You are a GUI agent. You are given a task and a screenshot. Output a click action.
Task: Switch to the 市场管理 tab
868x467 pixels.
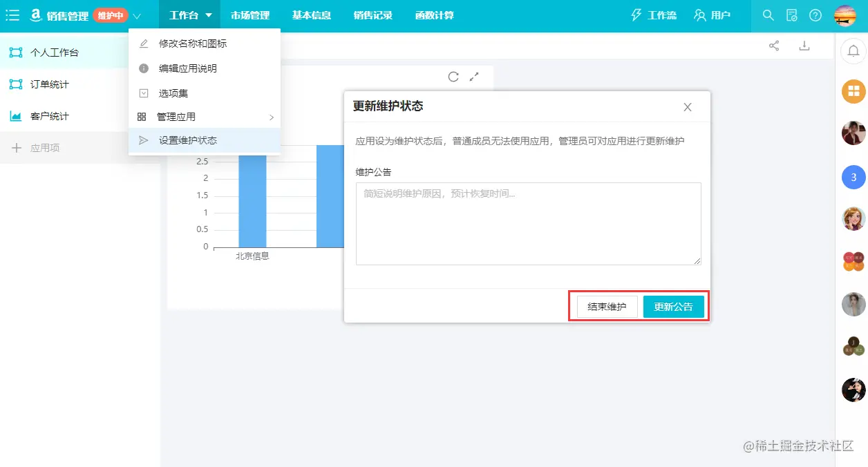pyautogui.click(x=250, y=15)
